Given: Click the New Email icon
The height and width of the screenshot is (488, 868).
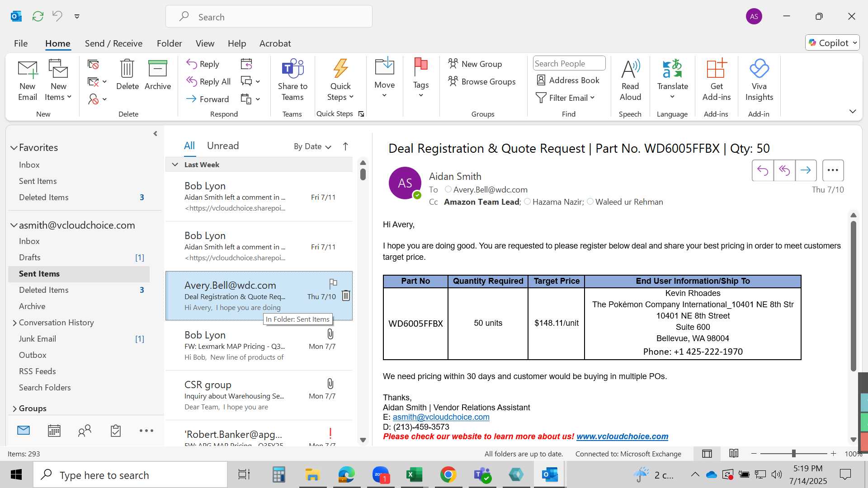Looking at the screenshot, I should [28, 80].
